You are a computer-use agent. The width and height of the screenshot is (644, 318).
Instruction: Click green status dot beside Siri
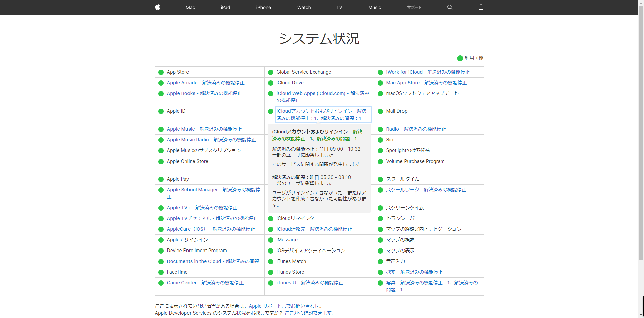coord(380,140)
